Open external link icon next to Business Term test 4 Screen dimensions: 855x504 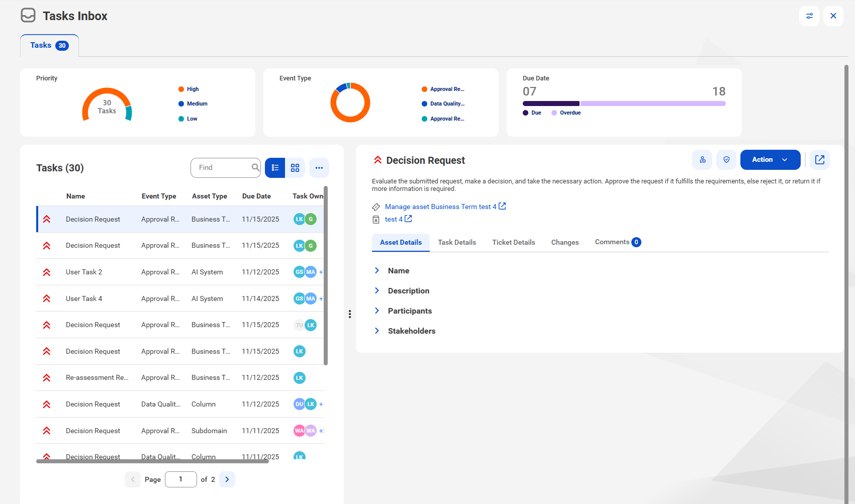(502, 206)
